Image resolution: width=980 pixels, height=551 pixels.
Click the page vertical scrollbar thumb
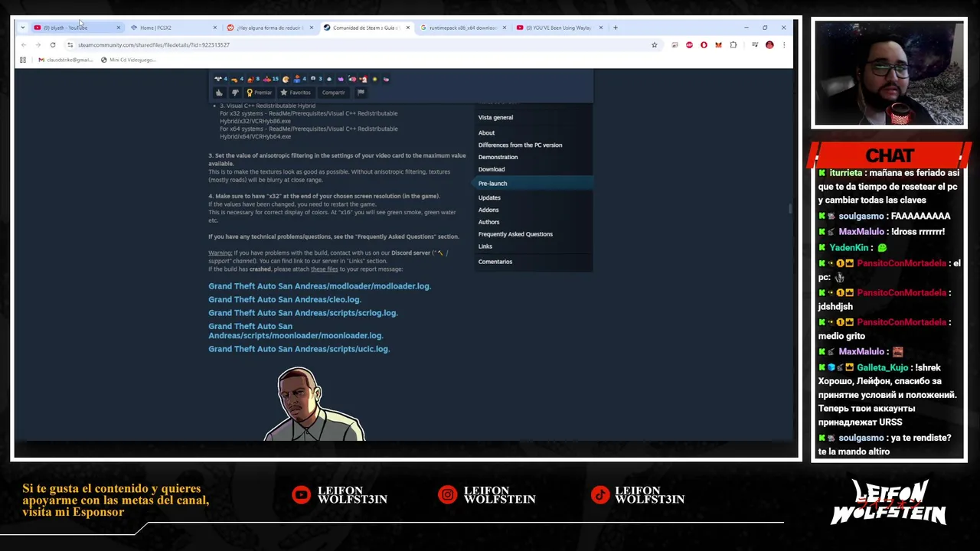tap(789, 208)
